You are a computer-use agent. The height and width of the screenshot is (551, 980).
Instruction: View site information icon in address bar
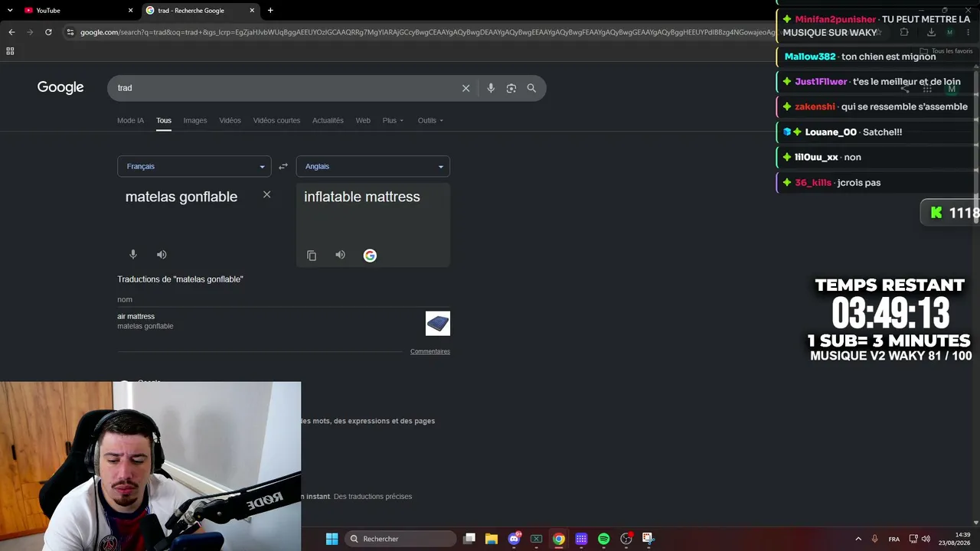tap(70, 32)
